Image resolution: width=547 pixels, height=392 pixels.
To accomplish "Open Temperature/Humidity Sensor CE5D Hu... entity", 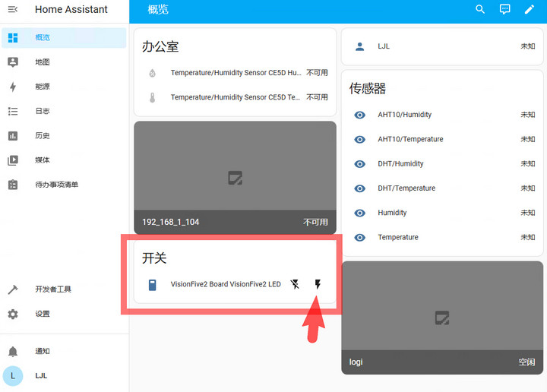I will coord(236,73).
